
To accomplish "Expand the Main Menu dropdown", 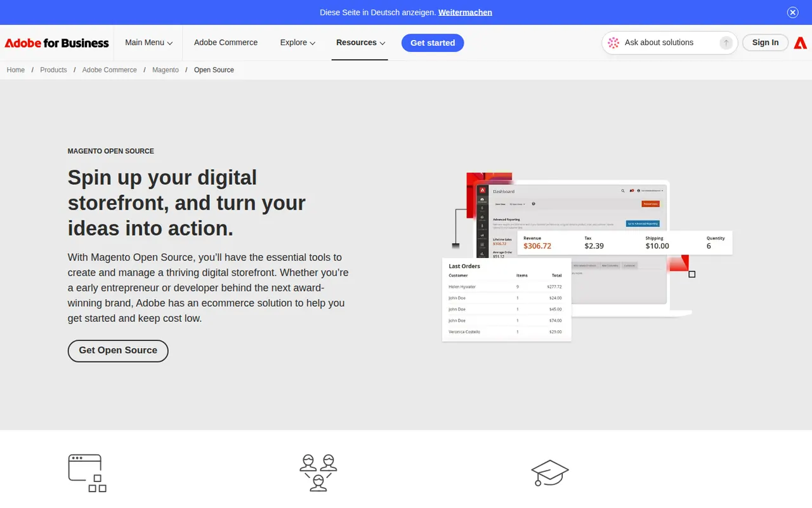I will [x=148, y=43].
